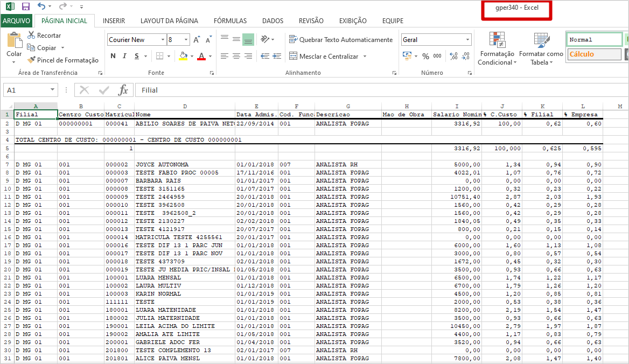This screenshot has width=629, height=364.
Task: Click the formula bar showing Filial
Action: click(381, 90)
